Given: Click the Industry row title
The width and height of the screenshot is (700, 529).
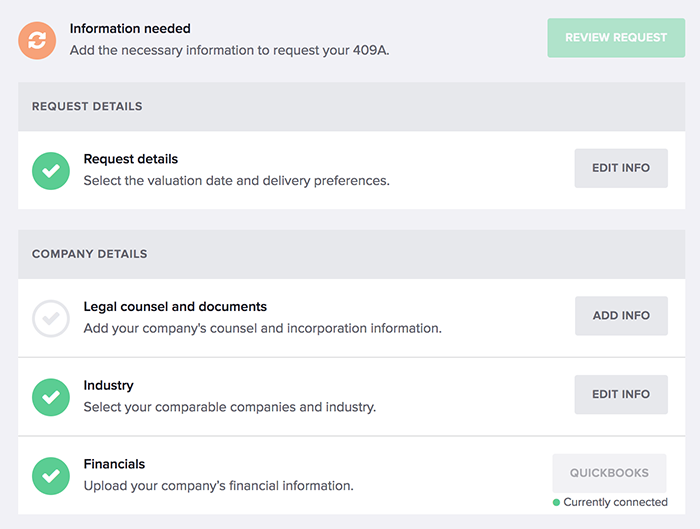Looking at the screenshot, I should (x=108, y=385).
